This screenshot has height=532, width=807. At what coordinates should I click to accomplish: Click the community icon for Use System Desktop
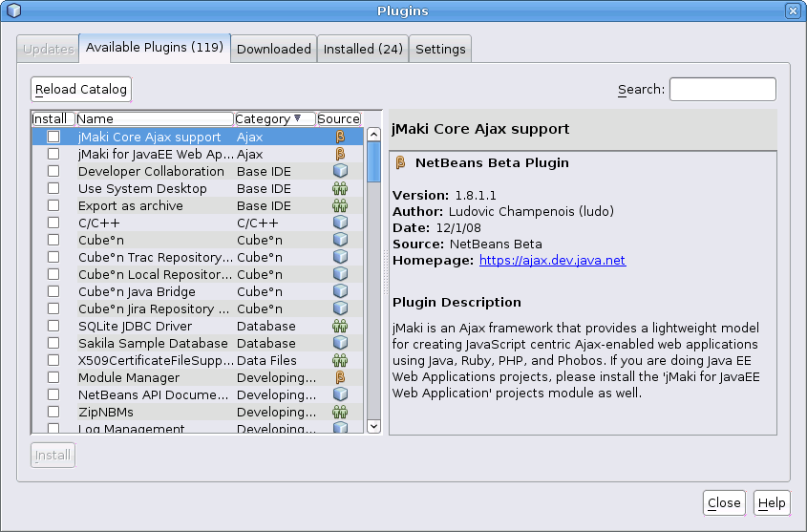(340, 188)
